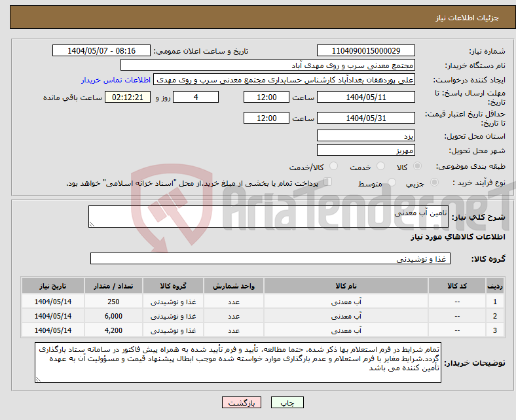Click آب معدنی product name in row 1

click(346, 302)
